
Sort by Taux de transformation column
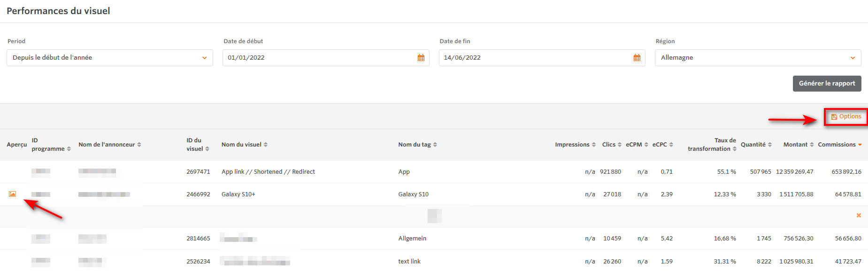(712, 145)
